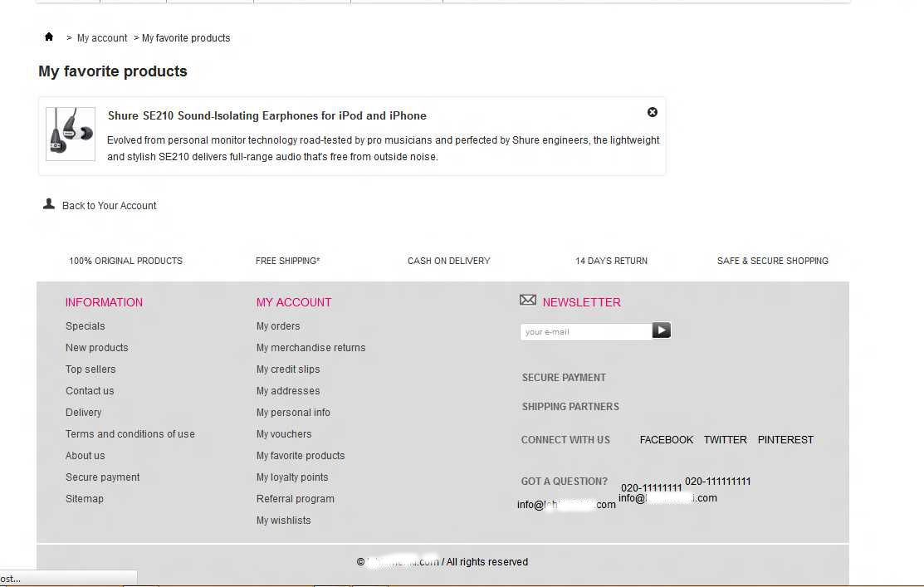Open My credit slips
Image resolution: width=924 pixels, height=587 pixels.
[288, 369]
